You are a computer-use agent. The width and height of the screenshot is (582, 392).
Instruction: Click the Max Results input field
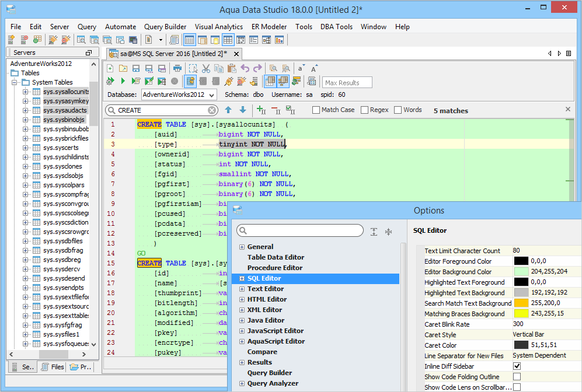pyautogui.click(x=347, y=83)
